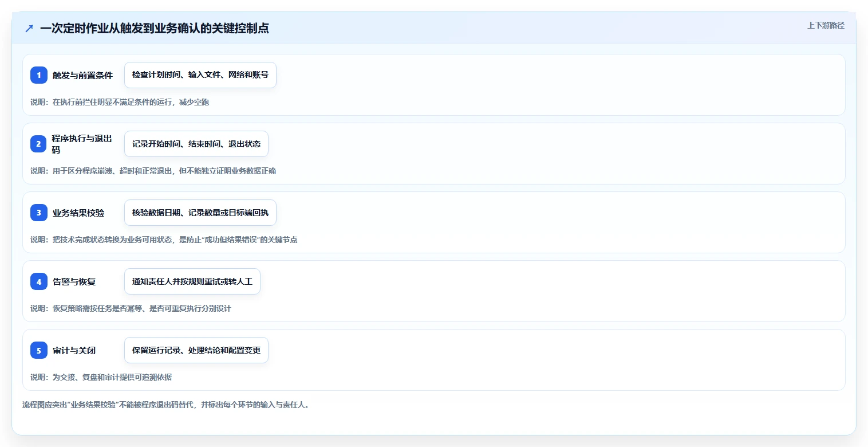Image resolution: width=868 pixels, height=447 pixels.
Task: Click the 保留运行记录、处理结论和配置变更 box
Action: 196,350
